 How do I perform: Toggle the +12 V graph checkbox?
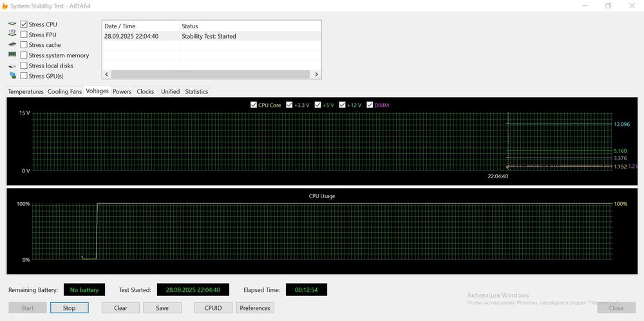click(343, 105)
